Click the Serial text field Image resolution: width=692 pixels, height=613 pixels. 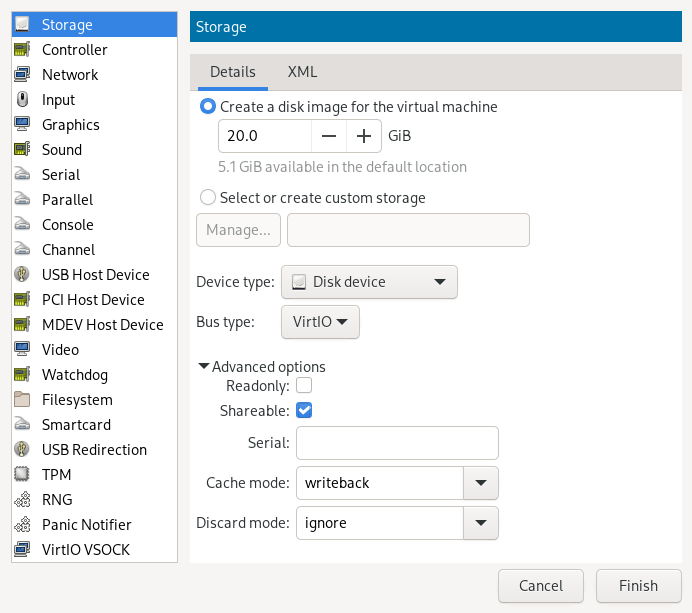(397, 442)
